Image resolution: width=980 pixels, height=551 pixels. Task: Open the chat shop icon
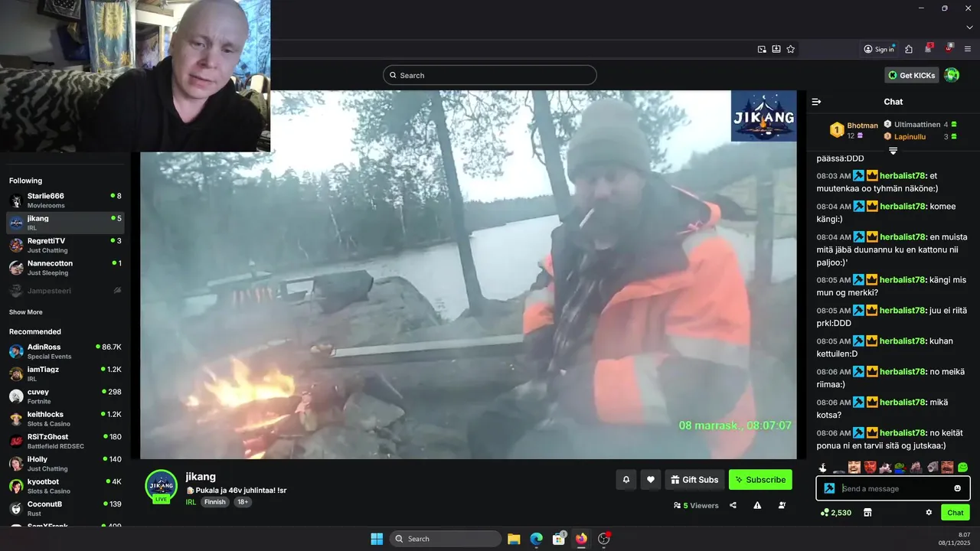[867, 513]
